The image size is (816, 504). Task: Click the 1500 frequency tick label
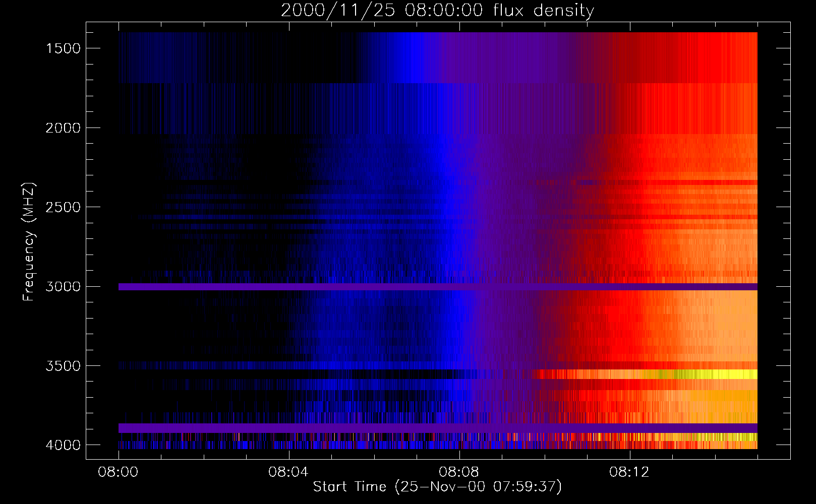point(63,48)
